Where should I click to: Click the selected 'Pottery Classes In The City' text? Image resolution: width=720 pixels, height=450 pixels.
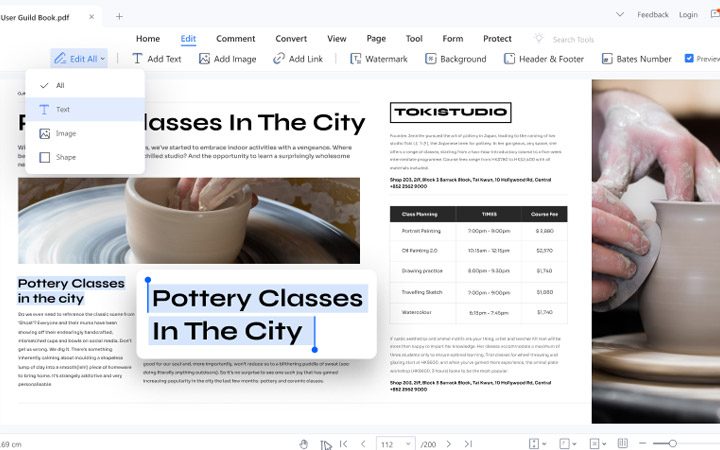(258, 315)
